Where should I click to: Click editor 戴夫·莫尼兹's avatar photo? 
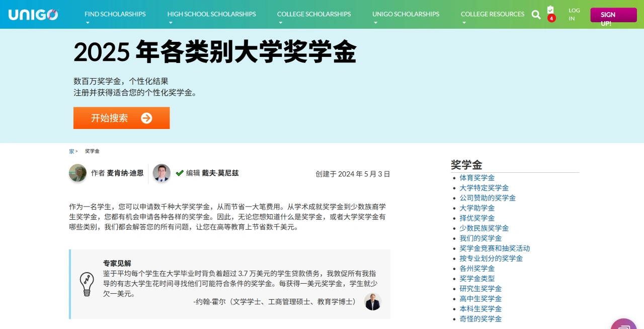pos(162,173)
